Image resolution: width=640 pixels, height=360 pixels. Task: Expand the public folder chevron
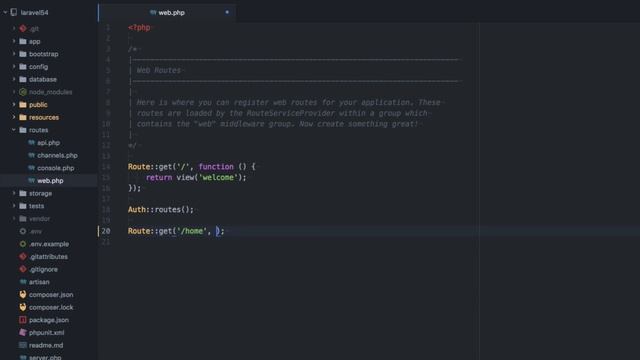pos(14,104)
